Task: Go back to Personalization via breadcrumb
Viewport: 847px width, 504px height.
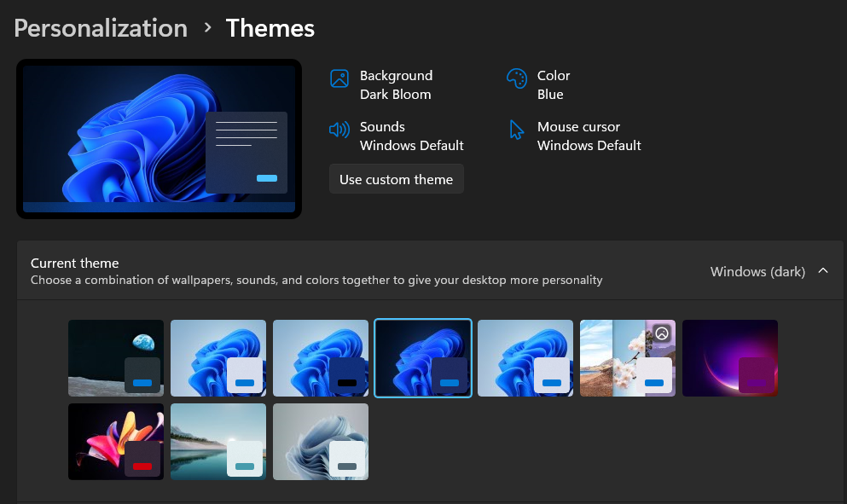Action: click(x=101, y=28)
